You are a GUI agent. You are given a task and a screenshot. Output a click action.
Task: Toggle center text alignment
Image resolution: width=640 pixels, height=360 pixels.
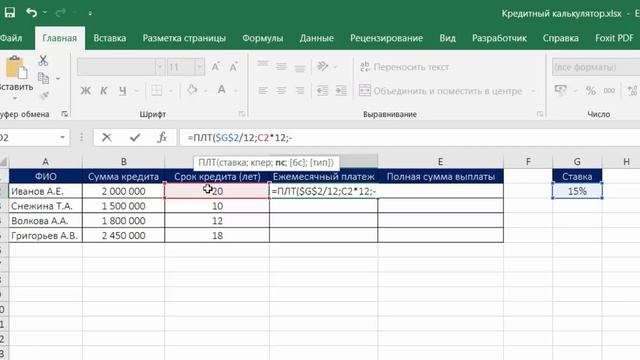coord(281,90)
